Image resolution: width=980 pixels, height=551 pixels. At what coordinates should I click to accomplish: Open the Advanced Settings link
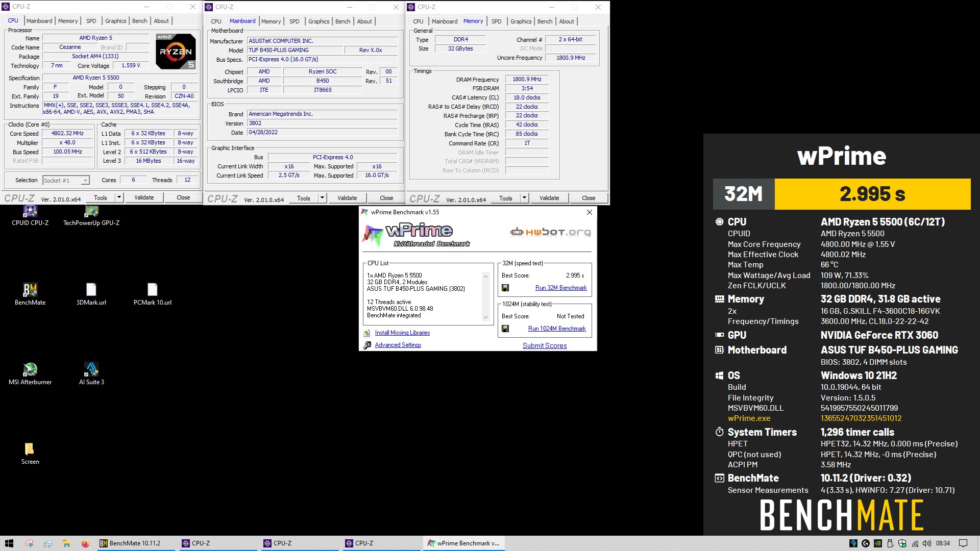[398, 345]
